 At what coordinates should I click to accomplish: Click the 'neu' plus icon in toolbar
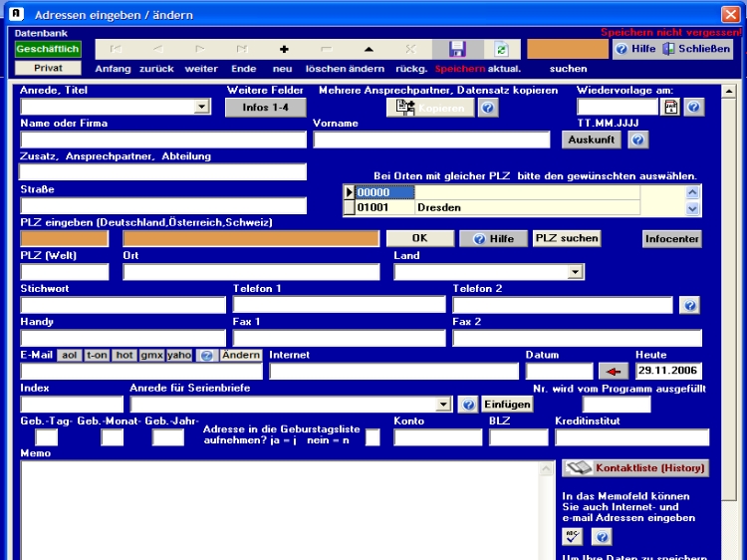284,49
